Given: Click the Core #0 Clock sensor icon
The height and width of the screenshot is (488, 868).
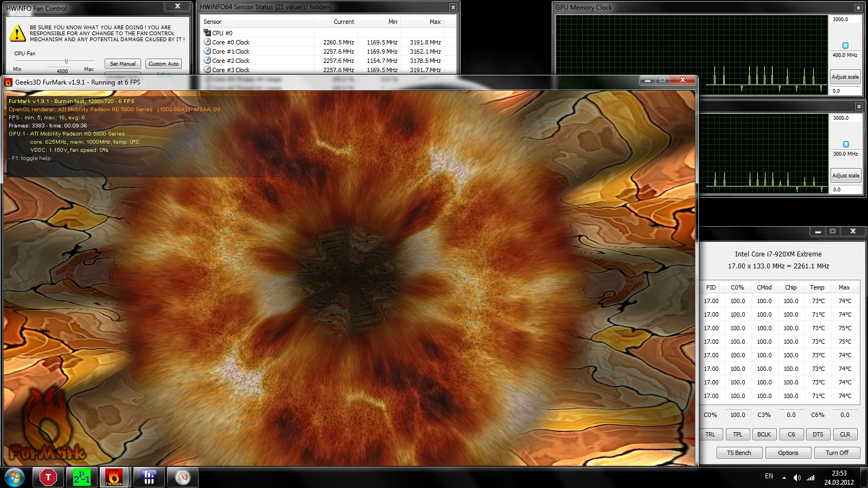Looking at the screenshot, I should click(x=207, y=42).
